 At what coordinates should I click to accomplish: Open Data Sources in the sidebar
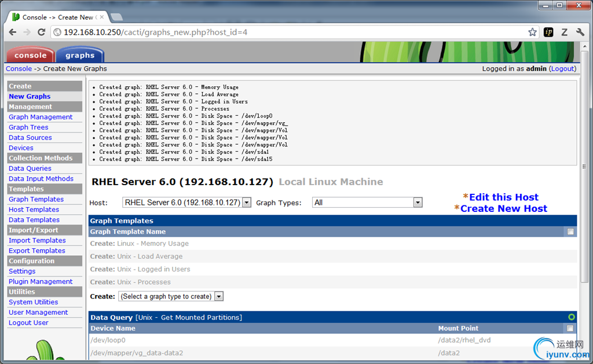(x=30, y=138)
